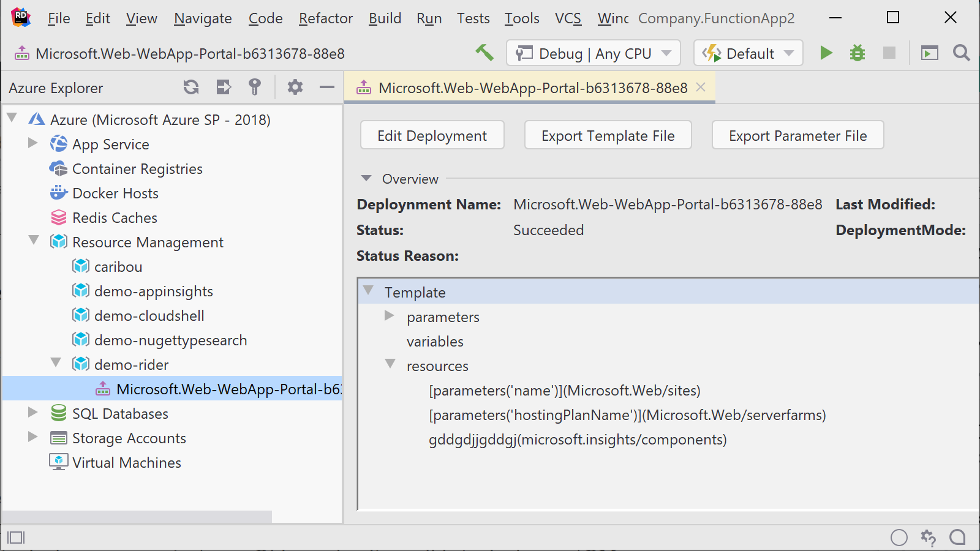Click the chat bubble icon in status bar
Screen dimensions: 980x551
(957, 538)
